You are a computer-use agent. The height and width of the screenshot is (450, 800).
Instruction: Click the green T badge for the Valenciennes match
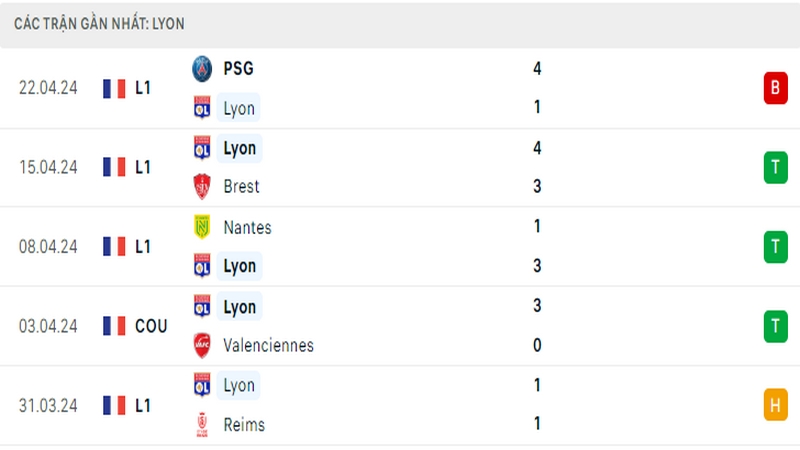[x=775, y=326]
